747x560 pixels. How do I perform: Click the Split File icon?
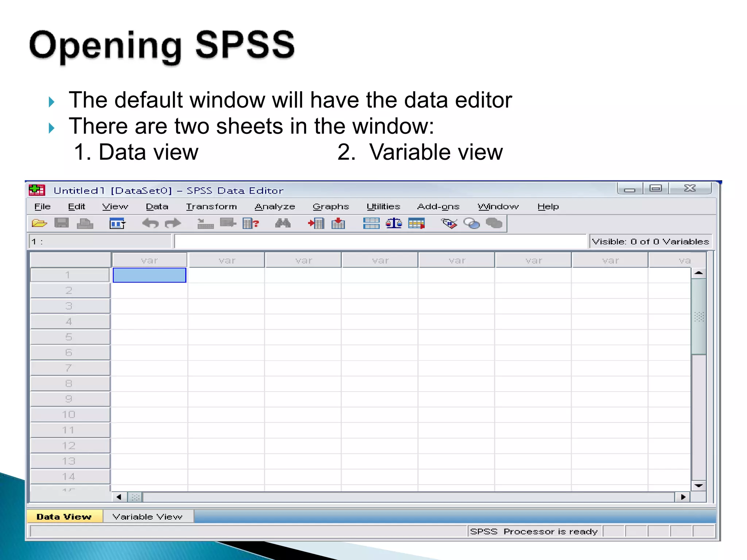pyautogui.click(x=371, y=223)
